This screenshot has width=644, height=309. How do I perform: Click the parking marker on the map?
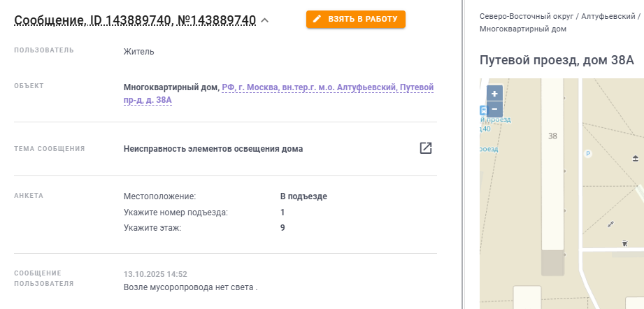(x=588, y=154)
